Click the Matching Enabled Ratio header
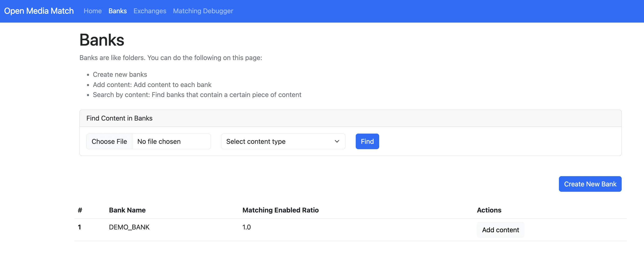The height and width of the screenshot is (276, 644). pyautogui.click(x=280, y=210)
